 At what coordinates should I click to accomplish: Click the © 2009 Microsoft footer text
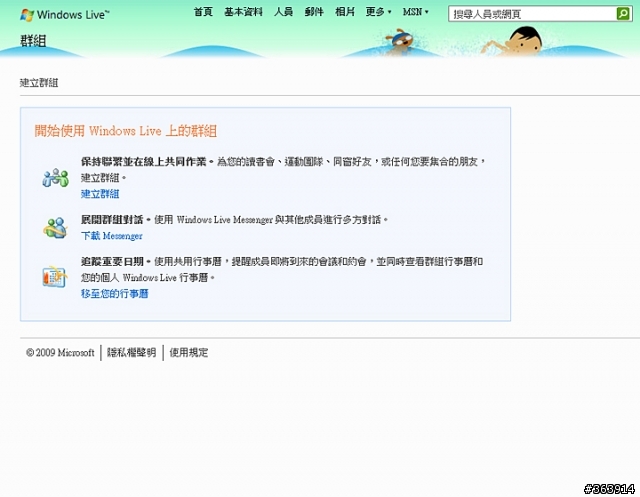(x=60, y=353)
